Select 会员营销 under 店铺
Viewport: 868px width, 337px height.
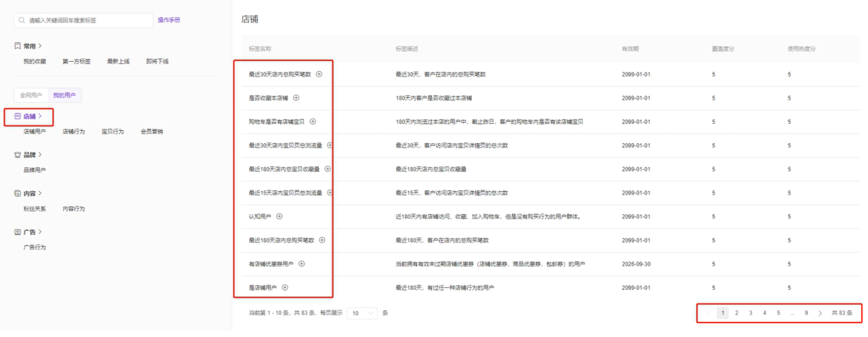click(151, 132)
